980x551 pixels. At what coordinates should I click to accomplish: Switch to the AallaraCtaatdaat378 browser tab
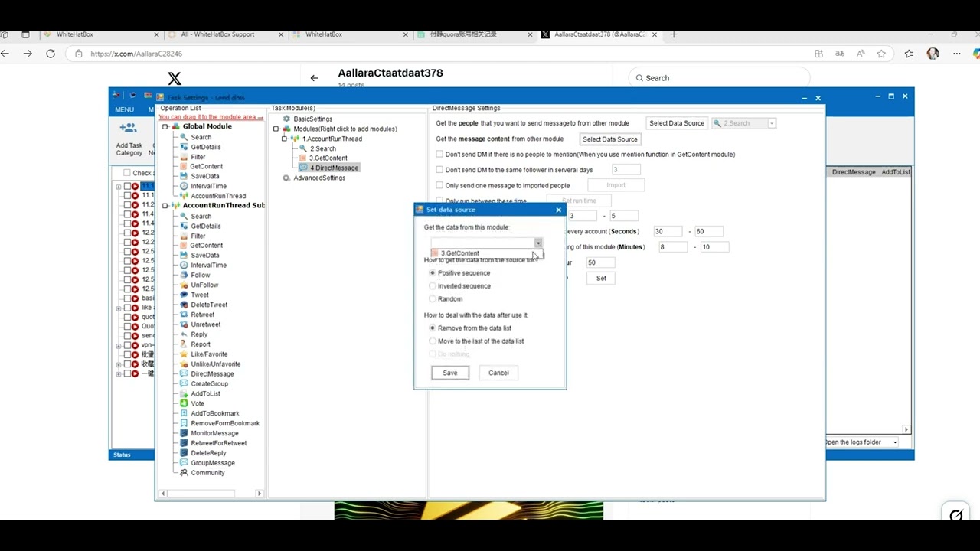tap(600, 34)
